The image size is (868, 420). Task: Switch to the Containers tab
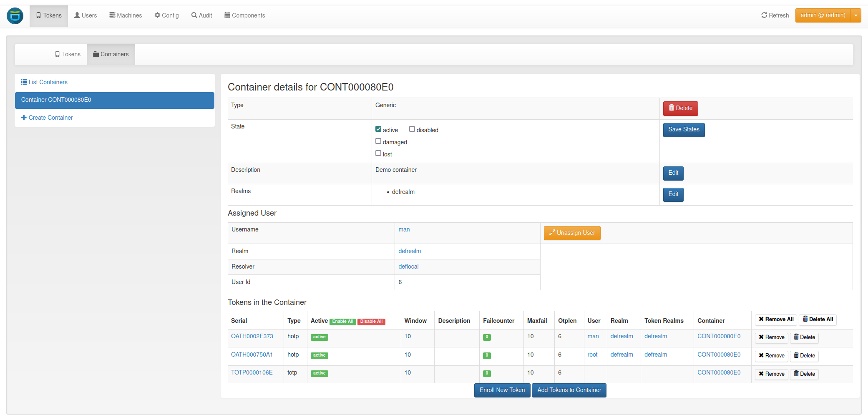(x=111, y=54)
